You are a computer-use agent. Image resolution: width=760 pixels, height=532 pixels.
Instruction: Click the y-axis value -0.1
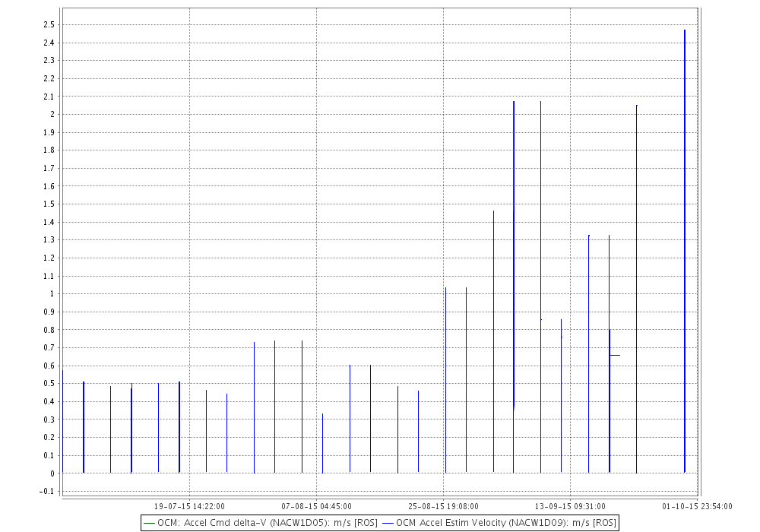[48, 491]
